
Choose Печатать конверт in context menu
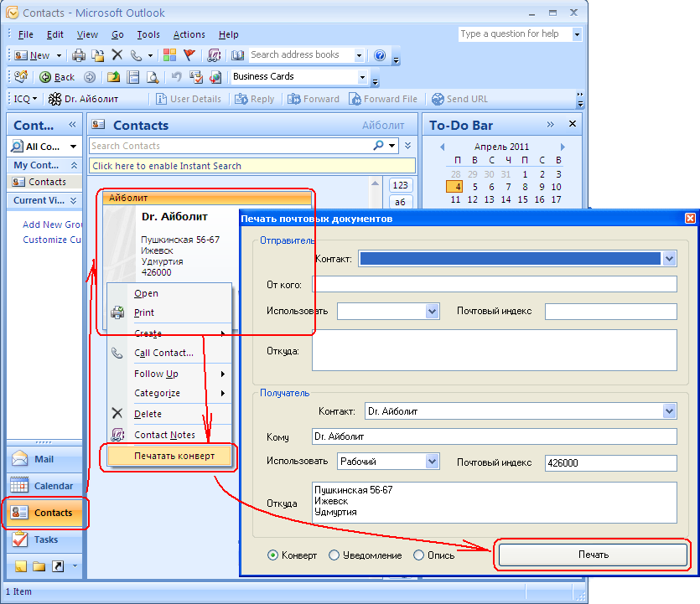click(x=174, y=456)
